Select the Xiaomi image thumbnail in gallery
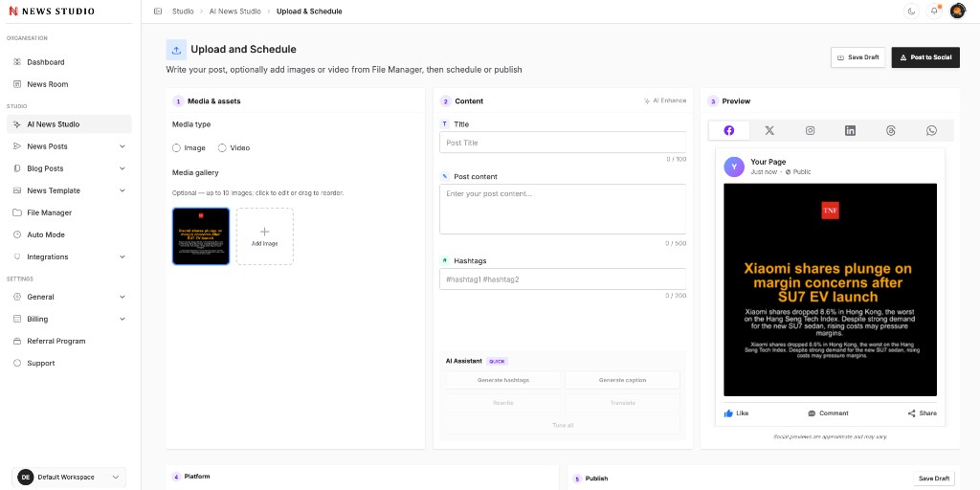Screen dimensions: 980x490 click(201, 236)
